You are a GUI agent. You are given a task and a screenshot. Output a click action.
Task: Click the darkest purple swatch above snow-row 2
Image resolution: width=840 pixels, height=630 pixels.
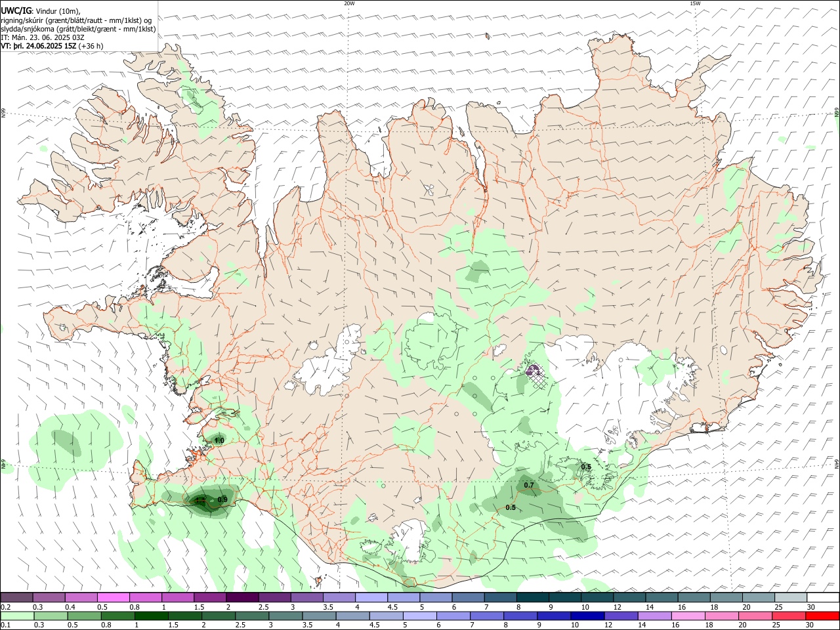(x=242, y=597)
